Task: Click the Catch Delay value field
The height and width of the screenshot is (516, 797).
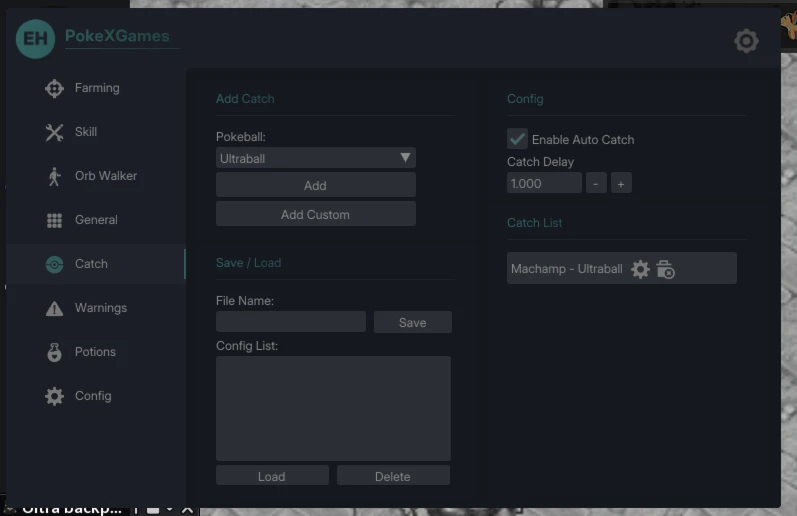Action: coord(544,184)
